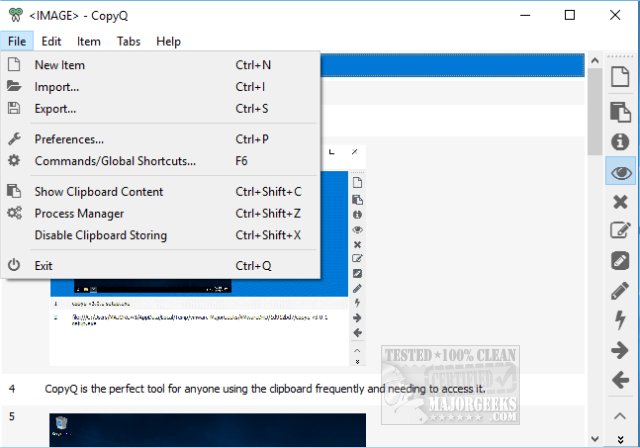Viewport: 640px width, 448px height.
Task: Open the Item menu
Action: (x=89, y=41)
